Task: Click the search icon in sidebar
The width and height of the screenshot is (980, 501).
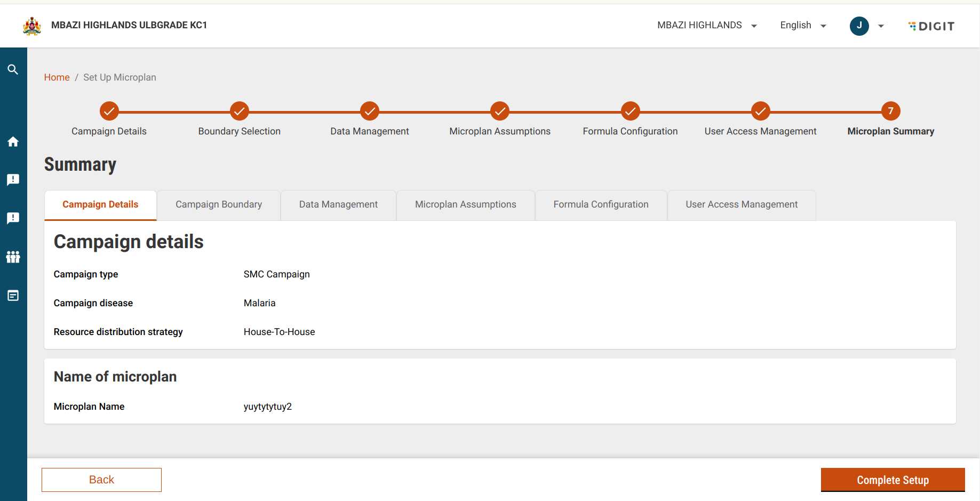Action: pyautogui.click(x=13, y=69)
